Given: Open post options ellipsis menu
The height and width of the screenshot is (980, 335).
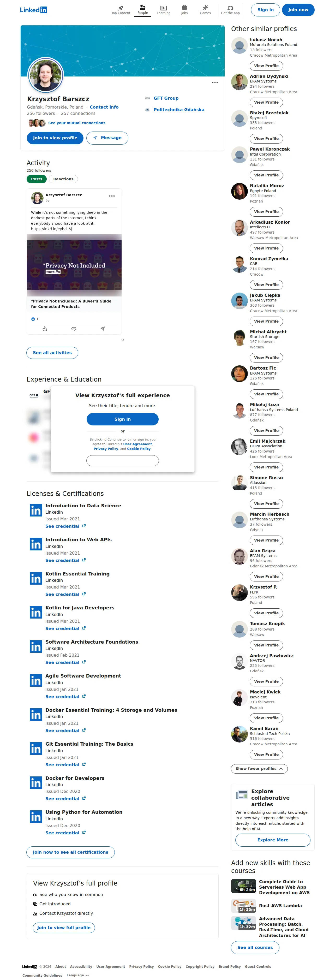Looking at the screenshot, I should 112,196.
